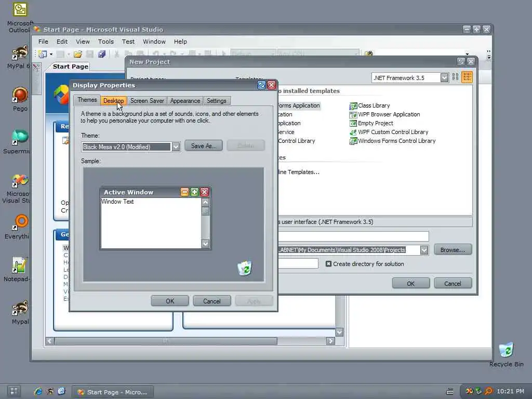Open the Help menu
Screen dimensions: 532x399
tap(180, 42)
